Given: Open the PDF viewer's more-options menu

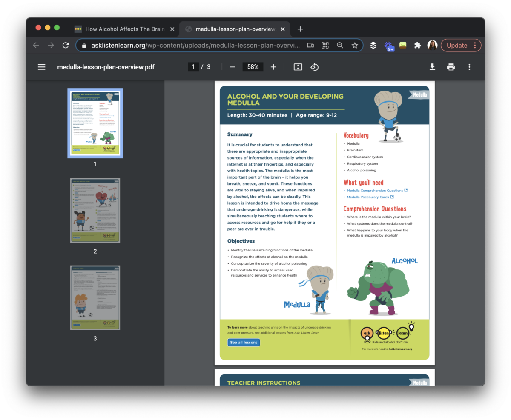Looking at the screenshot, I should pos(469,67).
